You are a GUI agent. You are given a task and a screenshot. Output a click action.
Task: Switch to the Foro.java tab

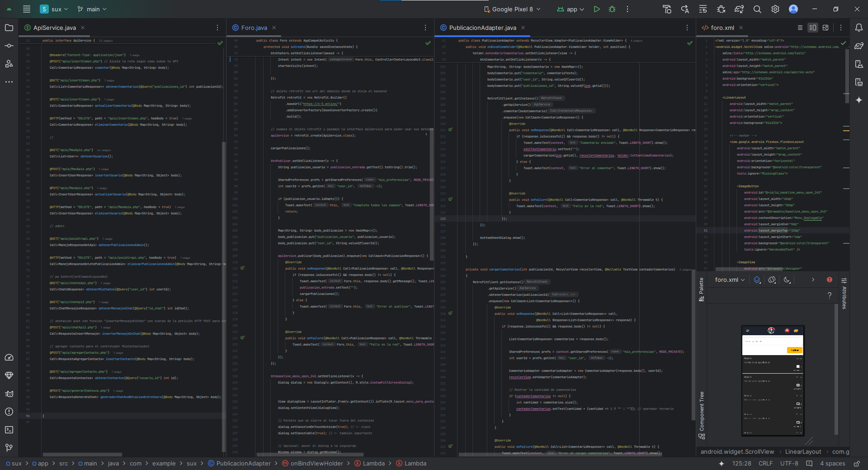click(x=254, y=28)
